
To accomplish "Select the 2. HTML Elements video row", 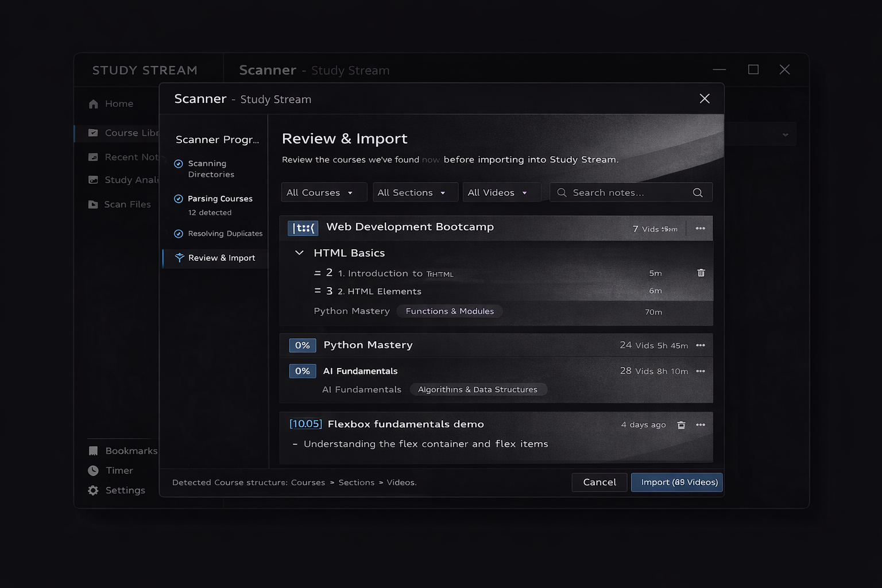I will [496, 291].
